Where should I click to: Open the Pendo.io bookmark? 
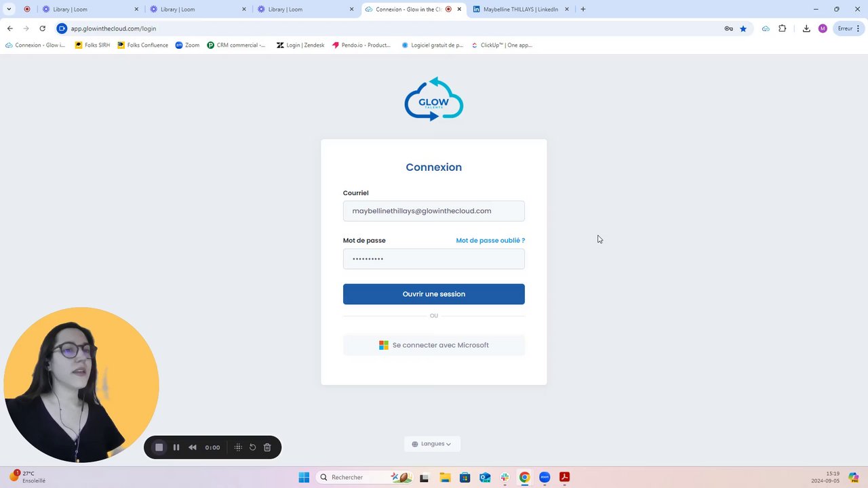coord(361,45)
